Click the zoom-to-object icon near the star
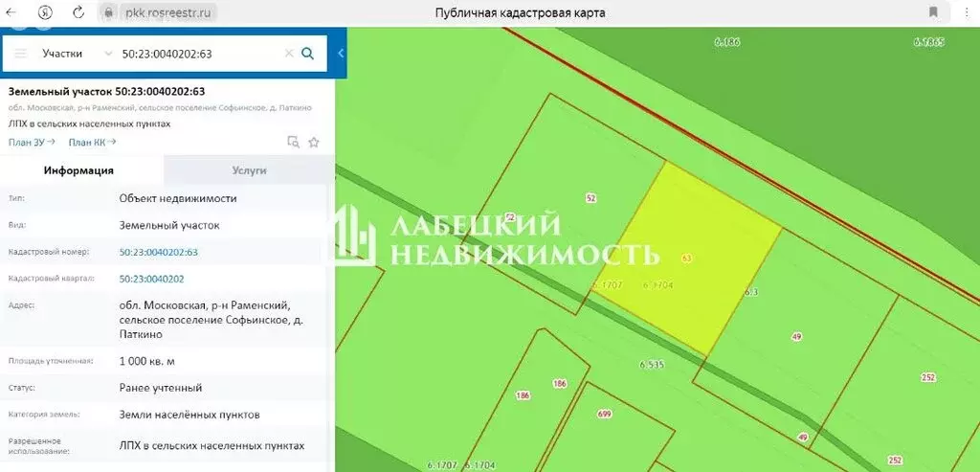This screenshot has width=980, height=472. pyautogui.click(x=293, y=142)
